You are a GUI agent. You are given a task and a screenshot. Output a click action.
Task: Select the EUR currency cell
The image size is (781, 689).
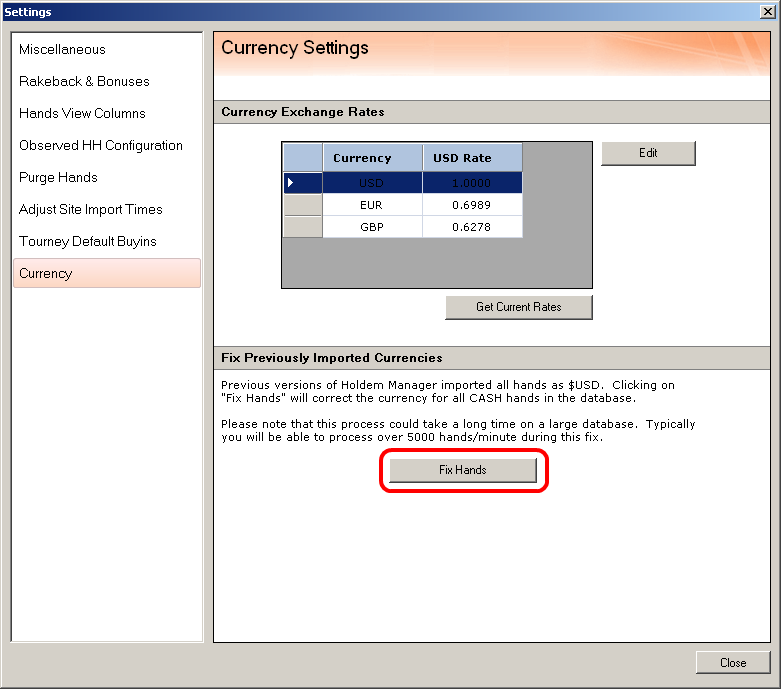click(x=372, y=205)
